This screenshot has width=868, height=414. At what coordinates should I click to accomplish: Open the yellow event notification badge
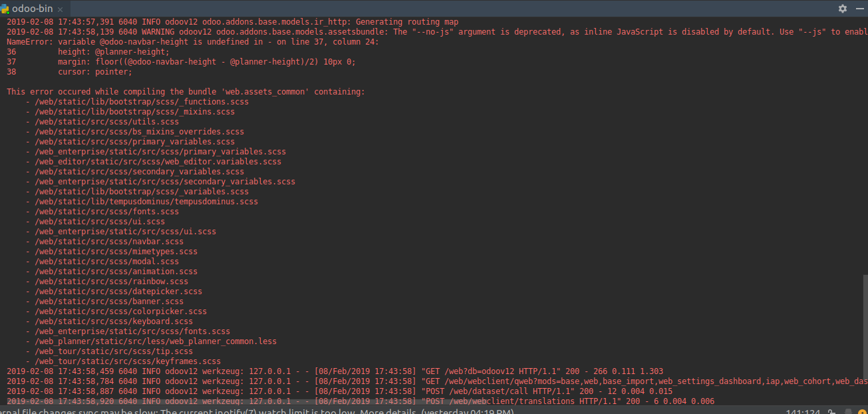[x=863, y=411]
